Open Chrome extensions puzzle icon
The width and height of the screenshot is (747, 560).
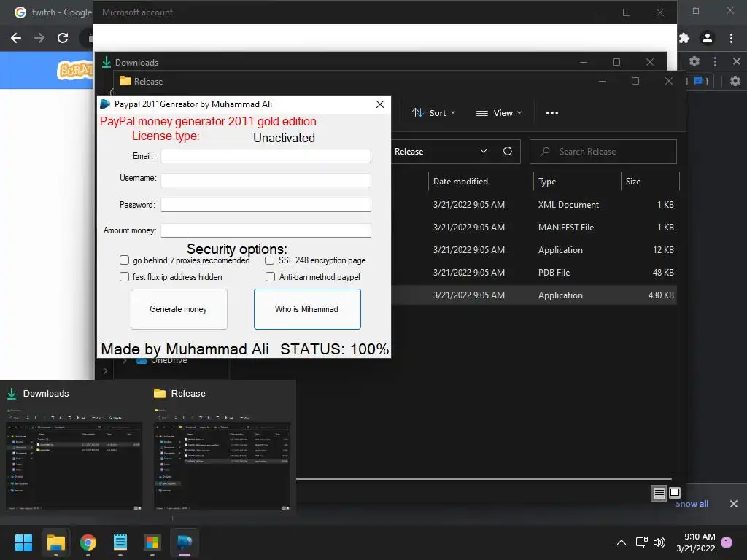click(x=684, y=38)
